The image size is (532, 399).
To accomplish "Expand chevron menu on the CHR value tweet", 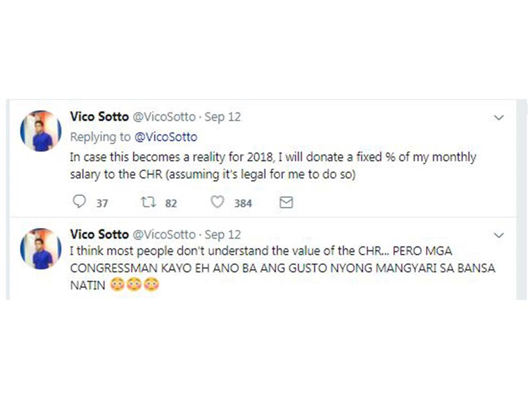I will [x=499, y=235].
